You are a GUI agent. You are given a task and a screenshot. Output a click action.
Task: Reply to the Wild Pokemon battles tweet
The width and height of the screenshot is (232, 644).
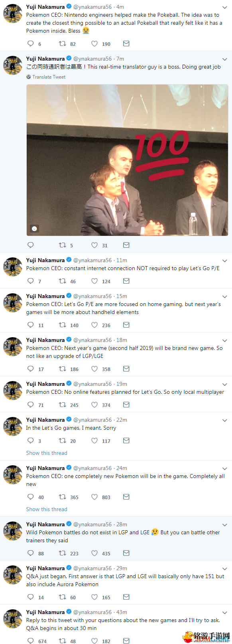pyautogui.click(x=30, y=553)
